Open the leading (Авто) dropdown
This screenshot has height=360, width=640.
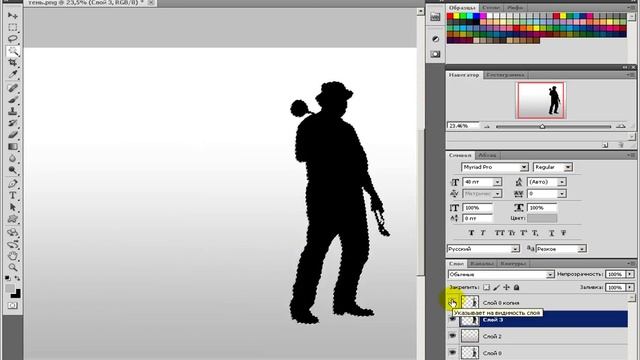click(x=562, y=182)
